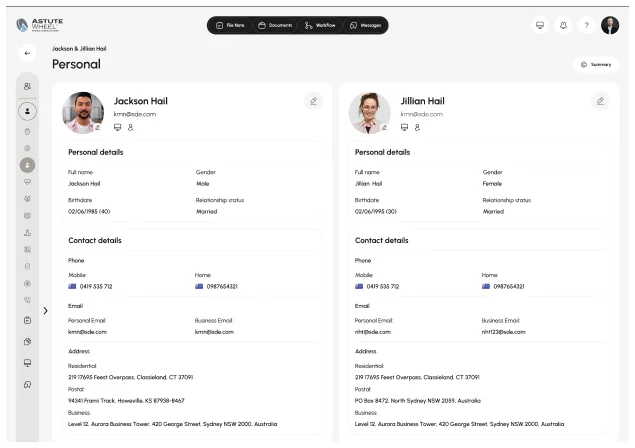
Task: Click the person icon under Jackson's email
Action: coord(130,127)
